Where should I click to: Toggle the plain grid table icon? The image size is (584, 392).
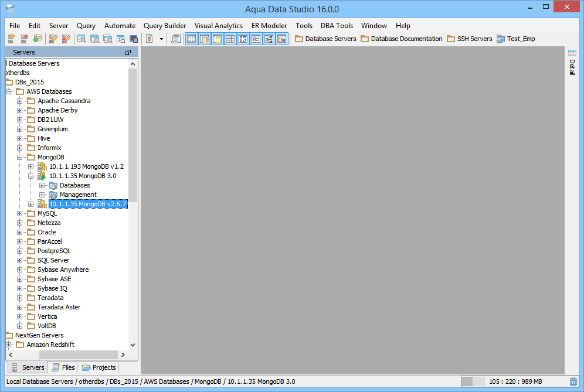[x=230, y=38]
